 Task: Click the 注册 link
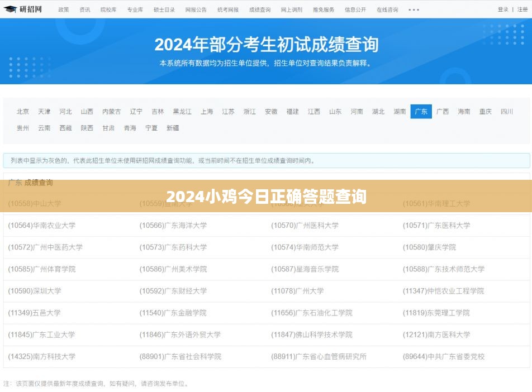point(522,9)
